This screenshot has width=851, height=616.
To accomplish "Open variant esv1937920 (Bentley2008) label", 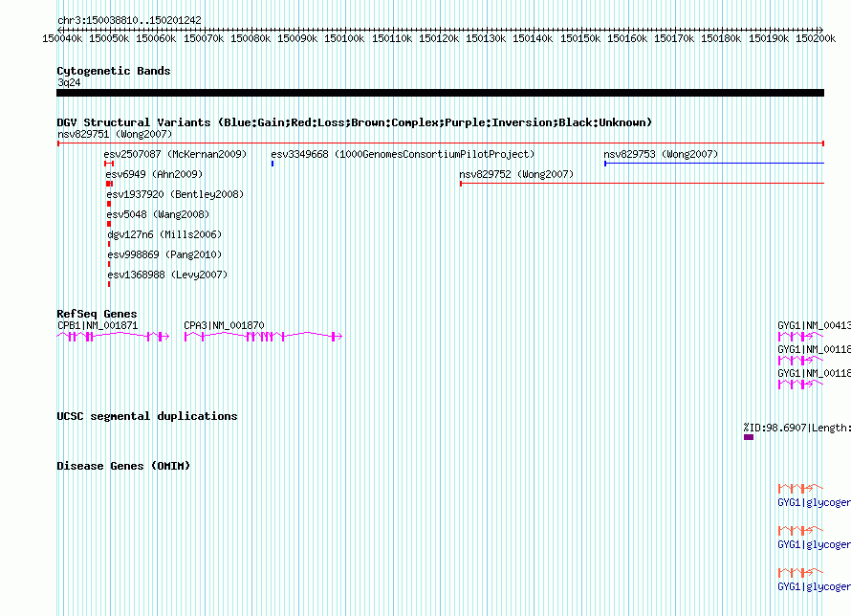I will pos(175,194).
